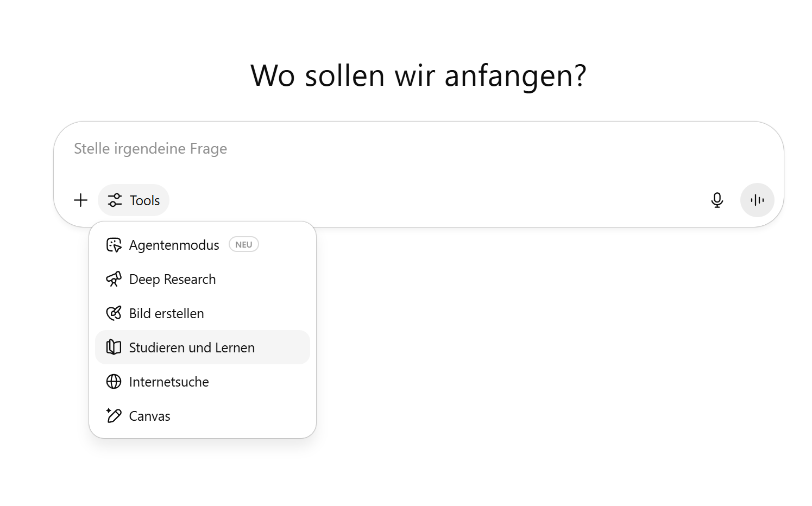Click the 'Wo sollen wir anfangen?' heading
Screen dimensions: 812x506
click(418, 75)
